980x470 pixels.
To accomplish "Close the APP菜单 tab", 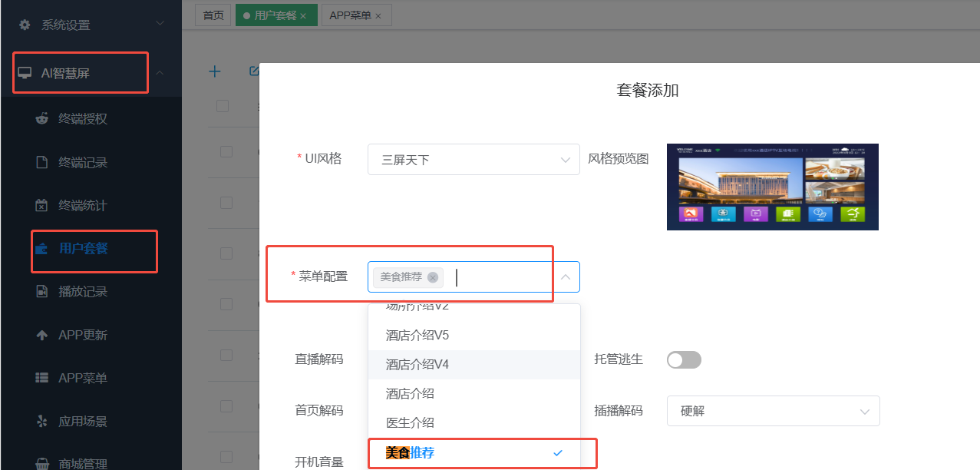I will [378, 16].
